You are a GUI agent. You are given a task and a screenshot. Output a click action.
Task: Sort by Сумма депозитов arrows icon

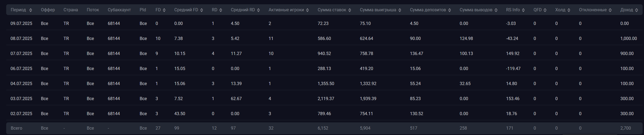click(x=450, y=10)
